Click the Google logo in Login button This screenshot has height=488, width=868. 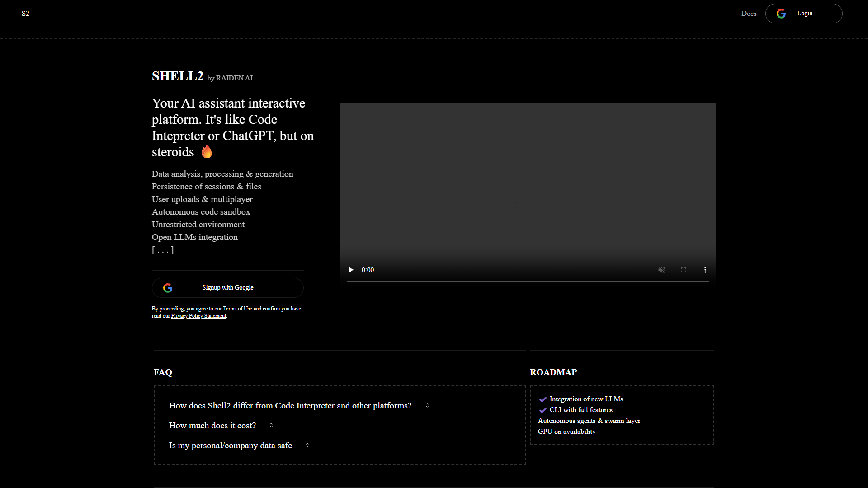781,14
